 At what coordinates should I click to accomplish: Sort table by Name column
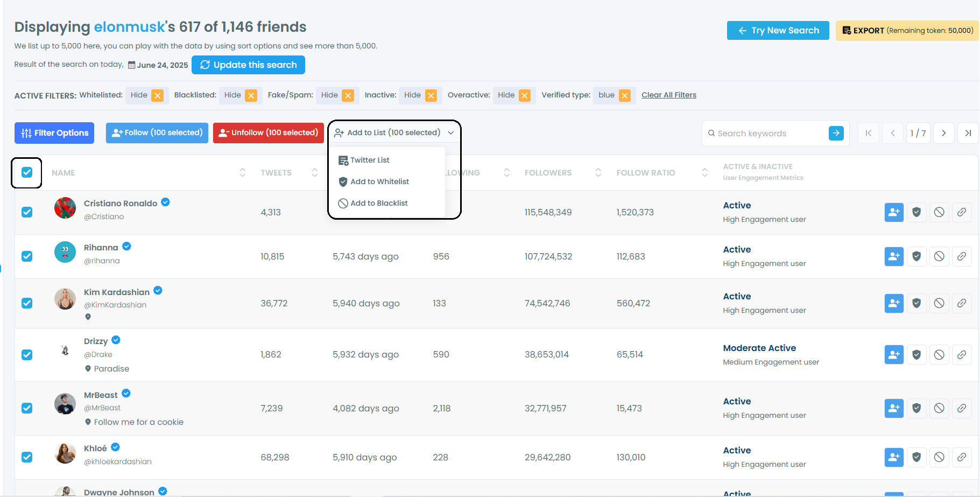(x=242, y=172)
